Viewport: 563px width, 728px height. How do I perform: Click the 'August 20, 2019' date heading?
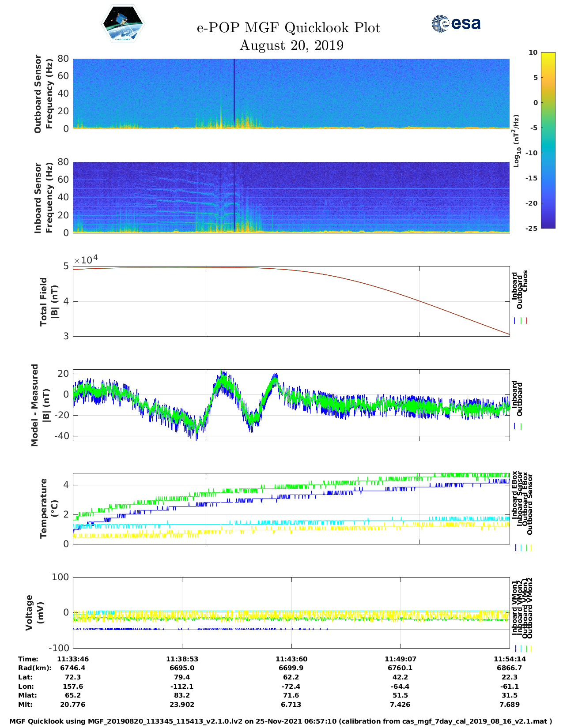coord(291,45)
